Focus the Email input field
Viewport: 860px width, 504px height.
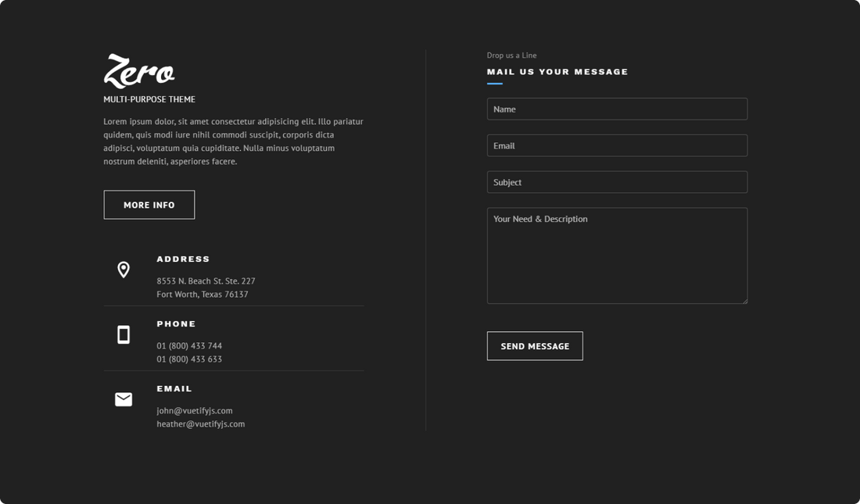pos(617,145)
